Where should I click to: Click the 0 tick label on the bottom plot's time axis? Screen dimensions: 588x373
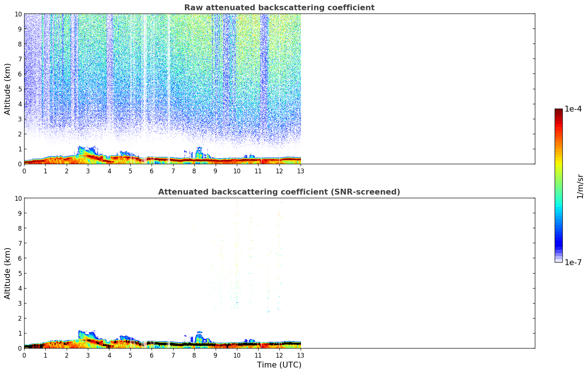pyautogui.click(x=24, y=355)
